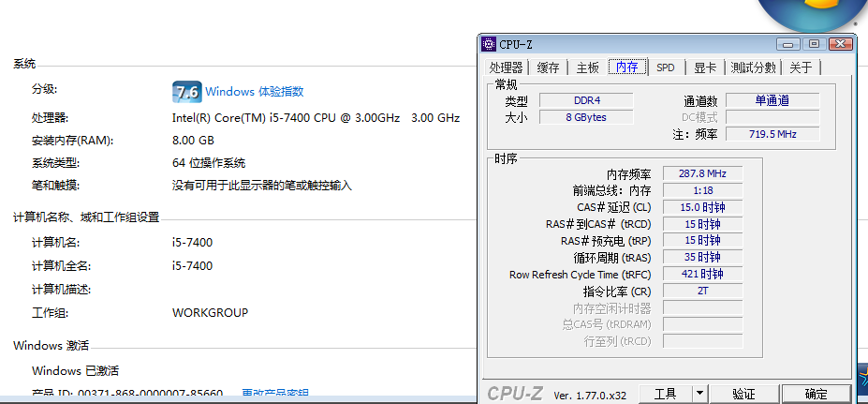Open the 測試分數 tab in CPU-Z
The width and height of the screenshot is (868, 404).
(753, 67)
